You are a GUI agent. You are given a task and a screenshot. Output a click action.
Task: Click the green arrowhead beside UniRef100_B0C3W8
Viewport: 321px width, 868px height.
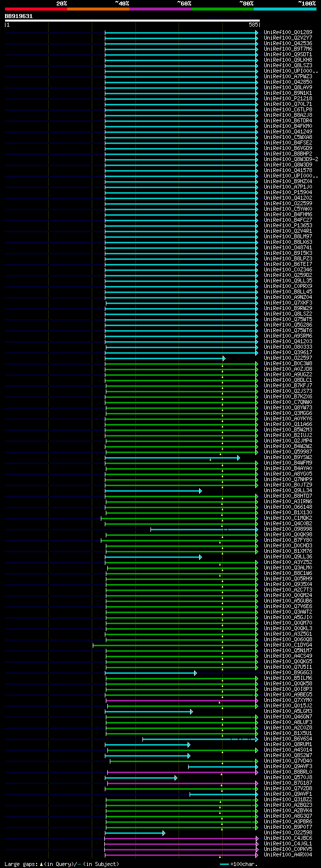[257, 364]
